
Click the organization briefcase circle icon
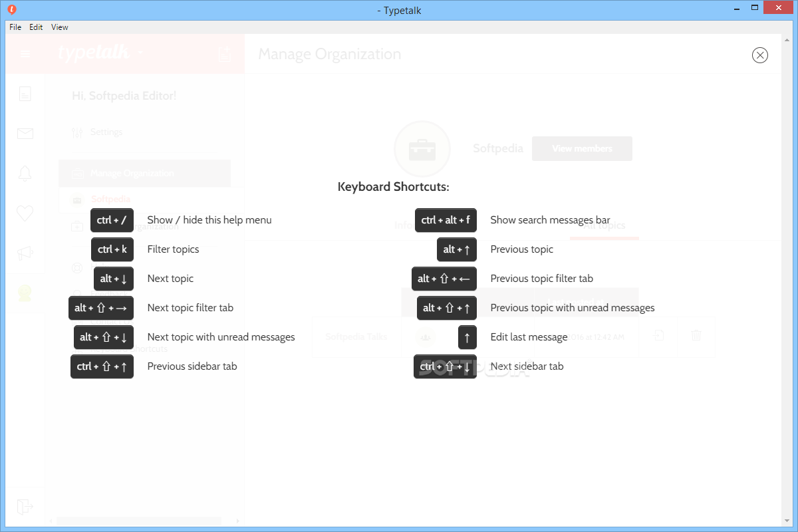pyautogui.click(x=422, y=149)
